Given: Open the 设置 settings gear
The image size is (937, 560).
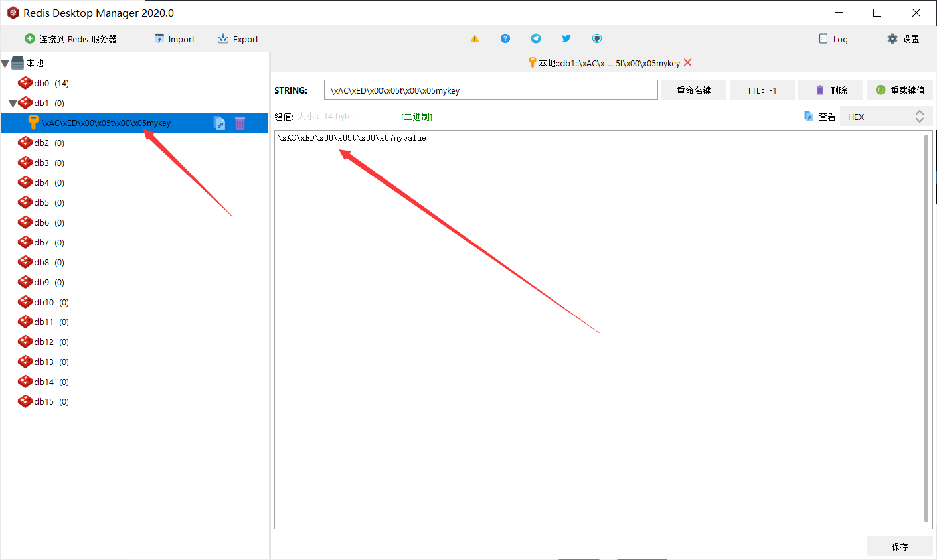Looking at the screenshot, I should pos(903,39).
